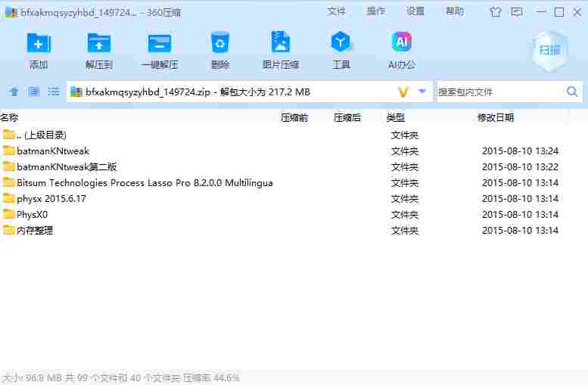Switch to list details view button
The image size is (588, 385).
pyautogui.click(x=54, y=92)
